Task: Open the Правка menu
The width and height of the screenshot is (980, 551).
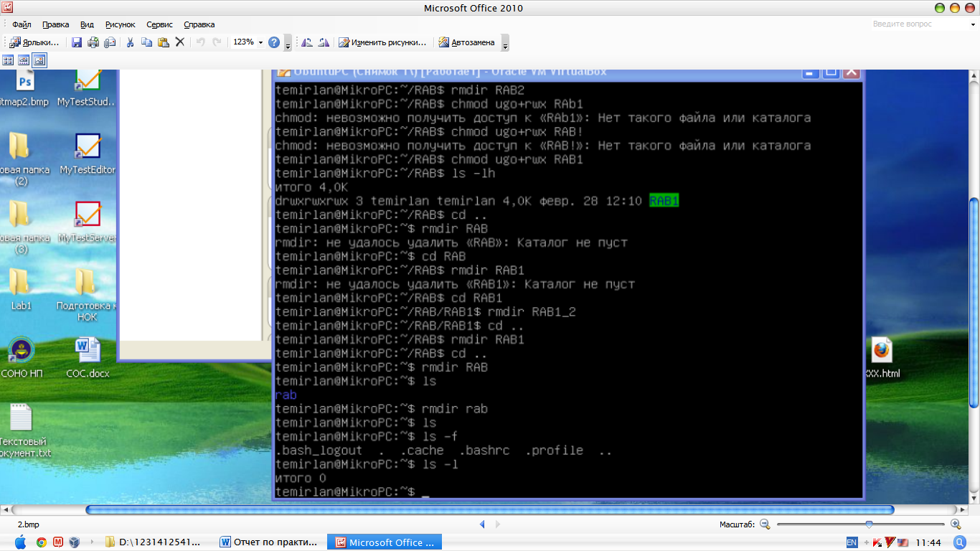Action: click(x=56, y=24)
